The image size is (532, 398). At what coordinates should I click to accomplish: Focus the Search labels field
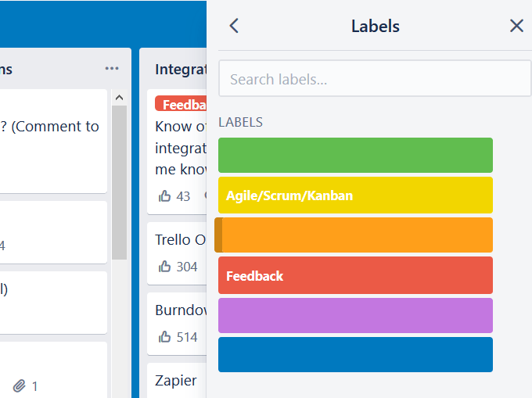pos(375,79)
